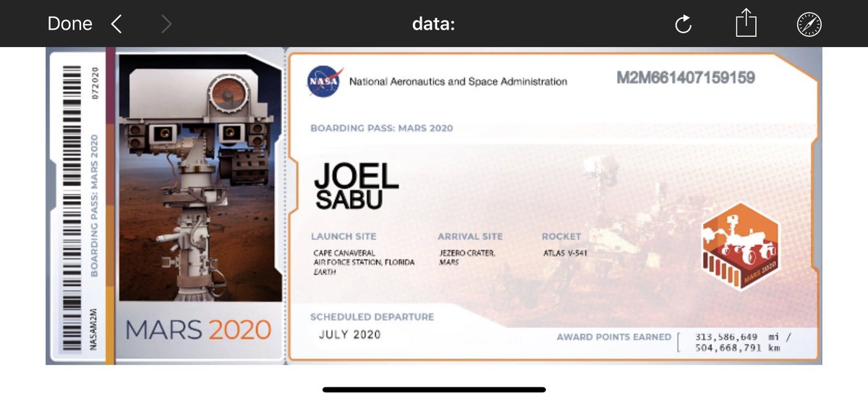Open the share sheet icon
This screenshot has height=401, width=868.
746,24
